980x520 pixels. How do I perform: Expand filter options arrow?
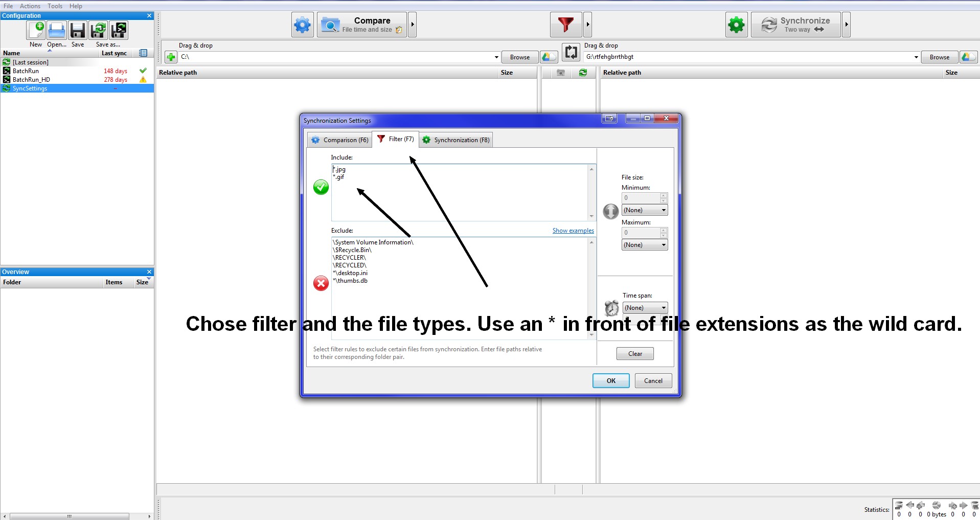[588, 25]
